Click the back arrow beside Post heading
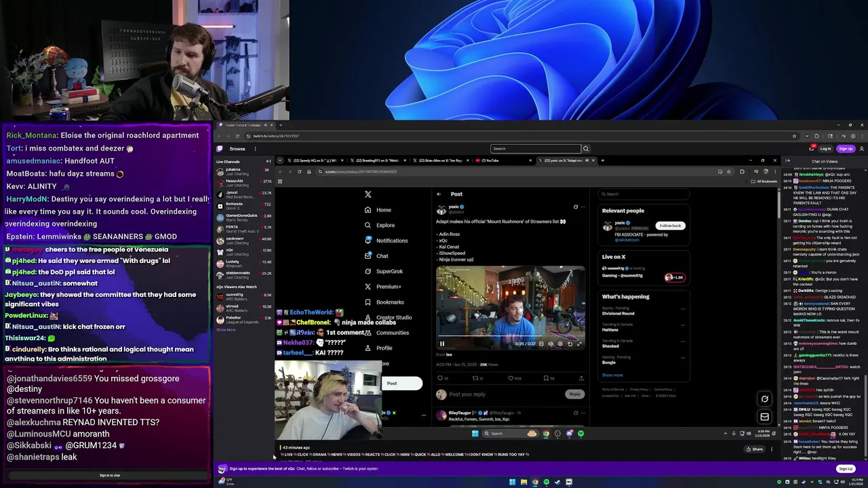 click(x=439, y=195)
